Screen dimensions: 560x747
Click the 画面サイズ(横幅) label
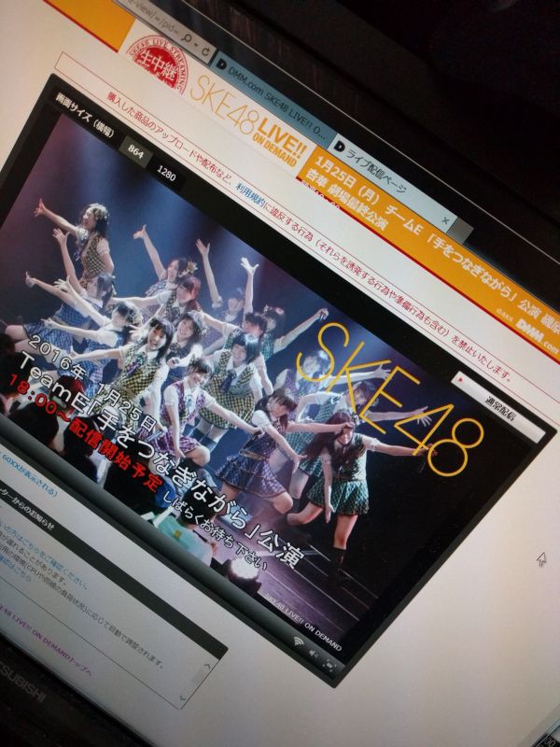pyautogui.click(x=85, y=114)
